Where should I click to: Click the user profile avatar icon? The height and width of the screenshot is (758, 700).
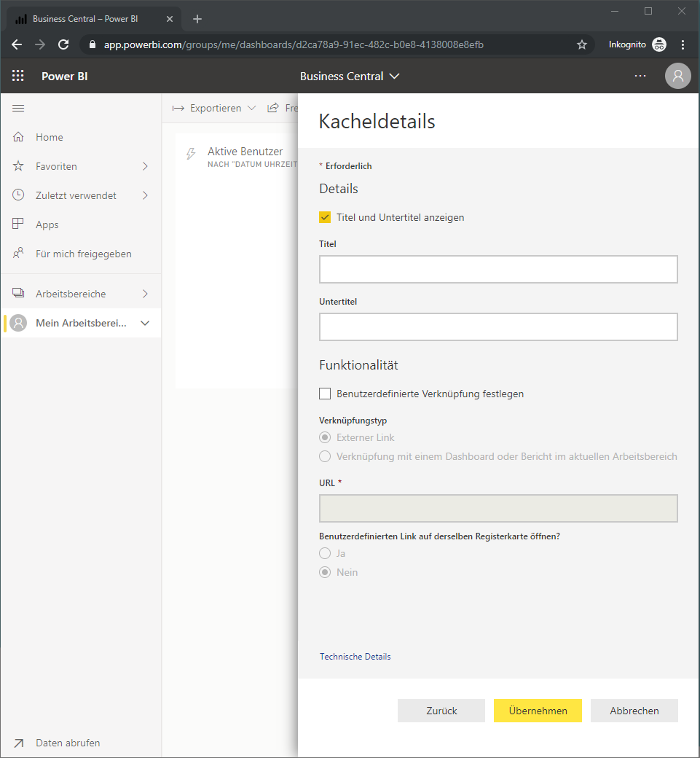point(677,76)
